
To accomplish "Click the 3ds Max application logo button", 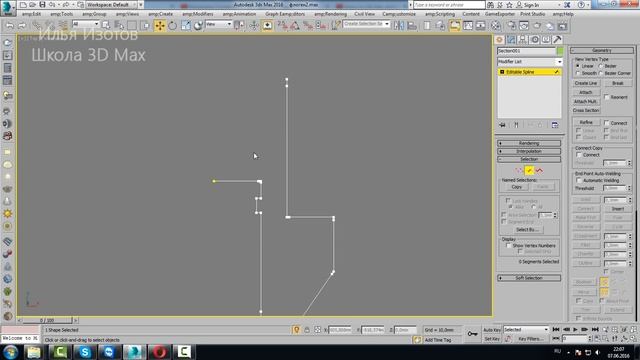I will pos(8,8).
